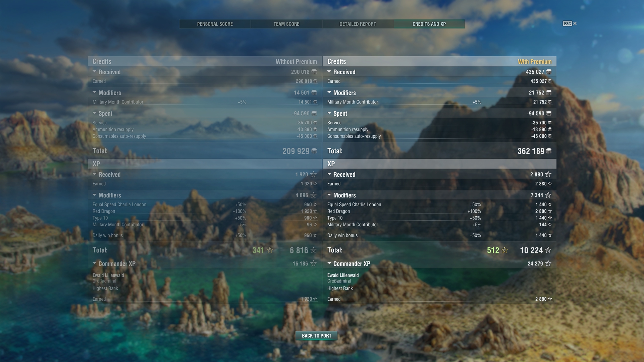The height and width of the screenshot is (362, 644).
Task: Switch to the Personal Score tab
Action: pos(215,24)
